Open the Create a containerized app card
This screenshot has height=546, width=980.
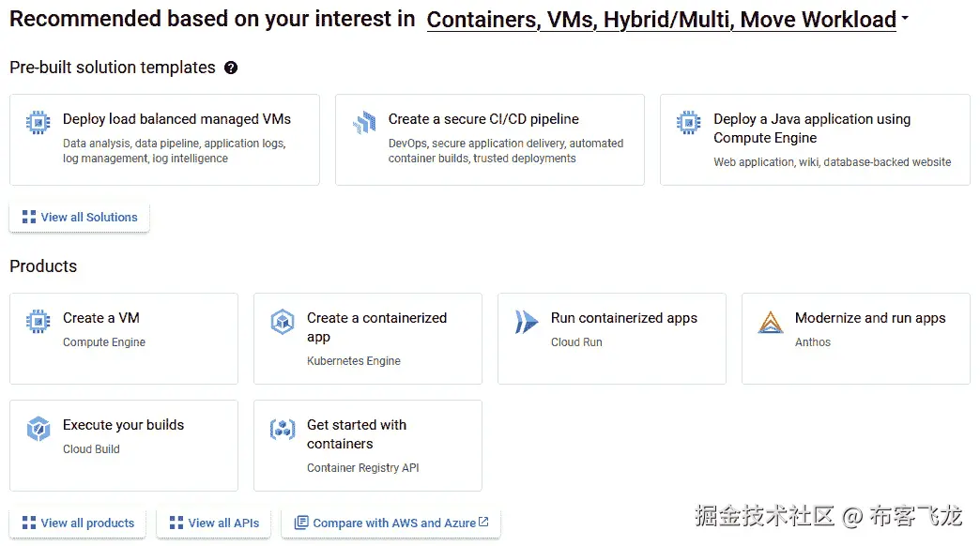(367, 338)
